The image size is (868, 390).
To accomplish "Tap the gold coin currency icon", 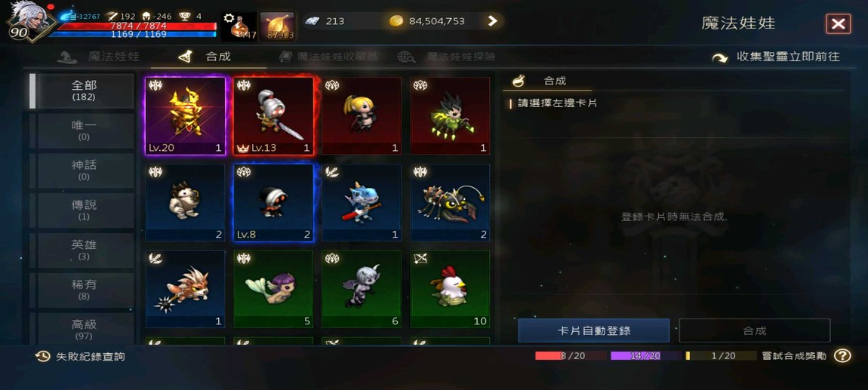I will (x=396, y=21).
